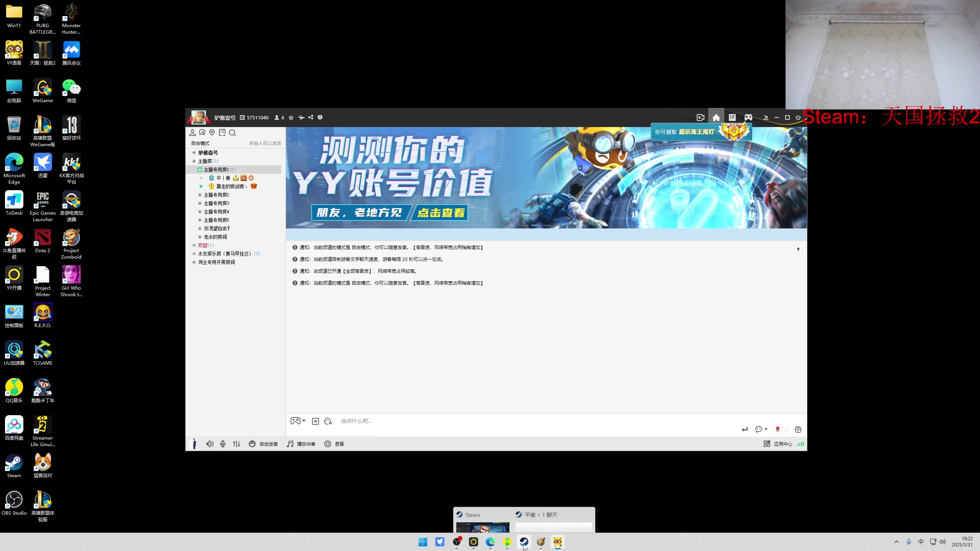Screen dimensions: 980x551
Task: Open the user list person icon in sidebar
Action: (x=193, y=132)
